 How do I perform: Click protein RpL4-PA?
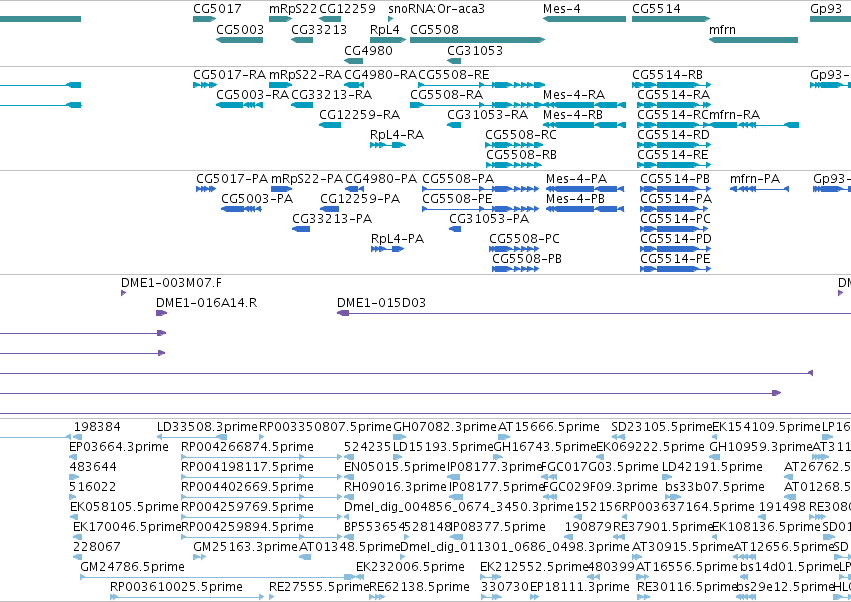click(x=388, y=249)
